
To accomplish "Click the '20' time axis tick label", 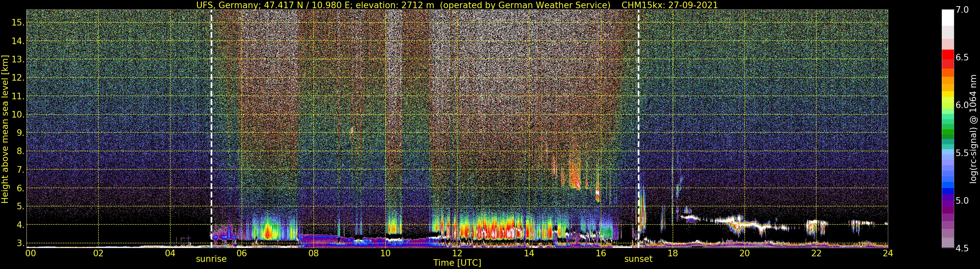I will point(745,253).
